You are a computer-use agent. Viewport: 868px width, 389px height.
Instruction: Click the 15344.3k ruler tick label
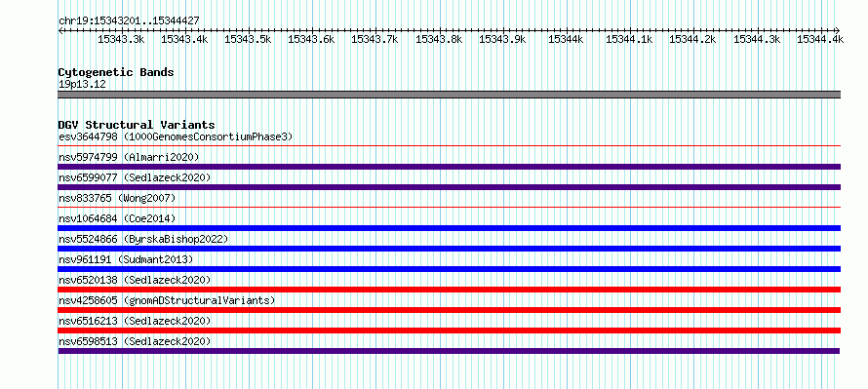click(x=757, y=39)
